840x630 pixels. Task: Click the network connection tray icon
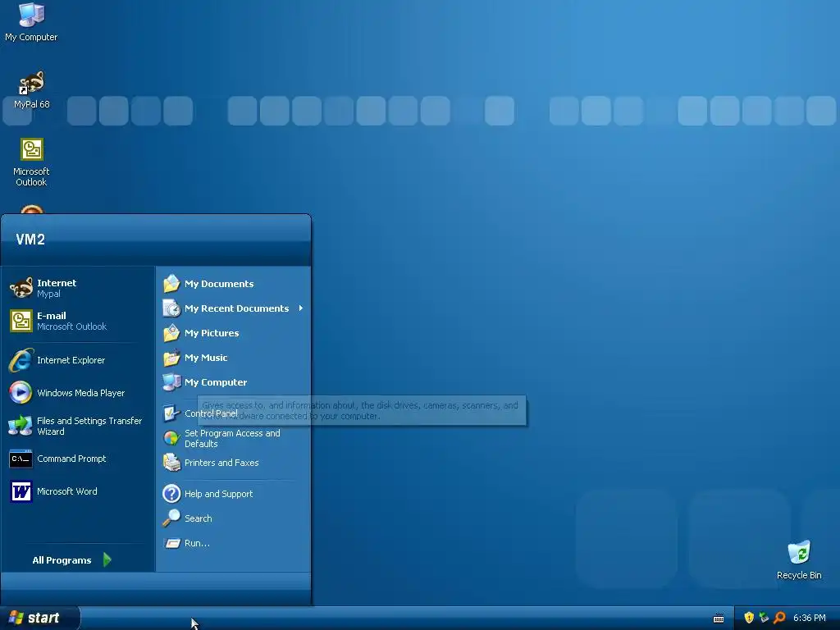click(x=764, y=618)
